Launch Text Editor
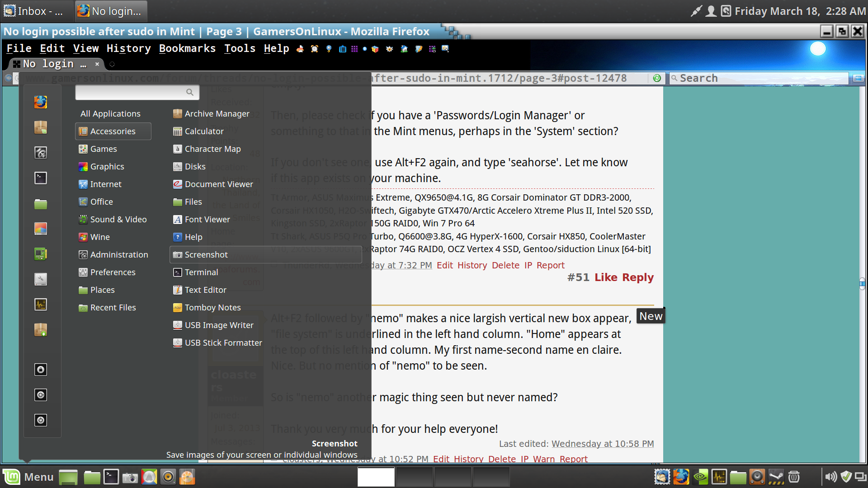868x488 pixels. 266,290
